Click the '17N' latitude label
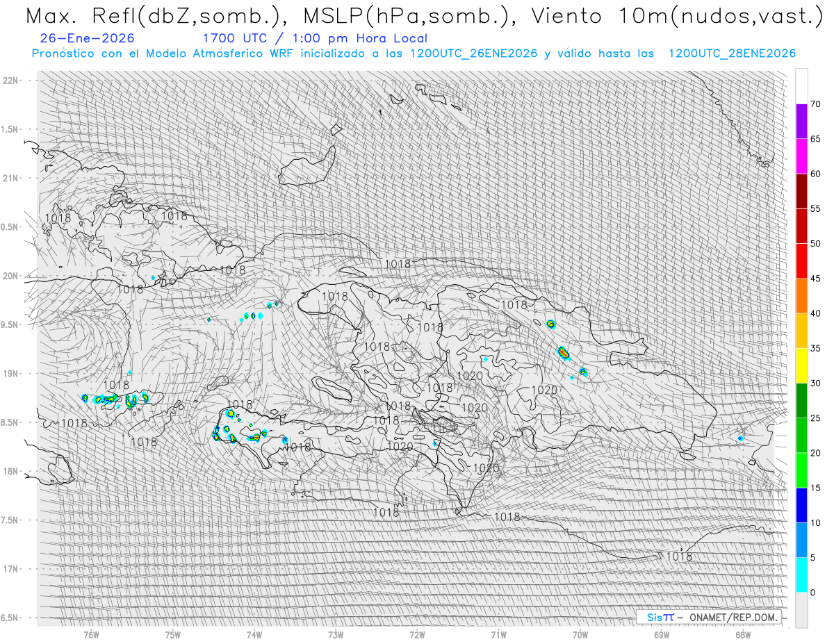834x644 pixels. (10, 569)
